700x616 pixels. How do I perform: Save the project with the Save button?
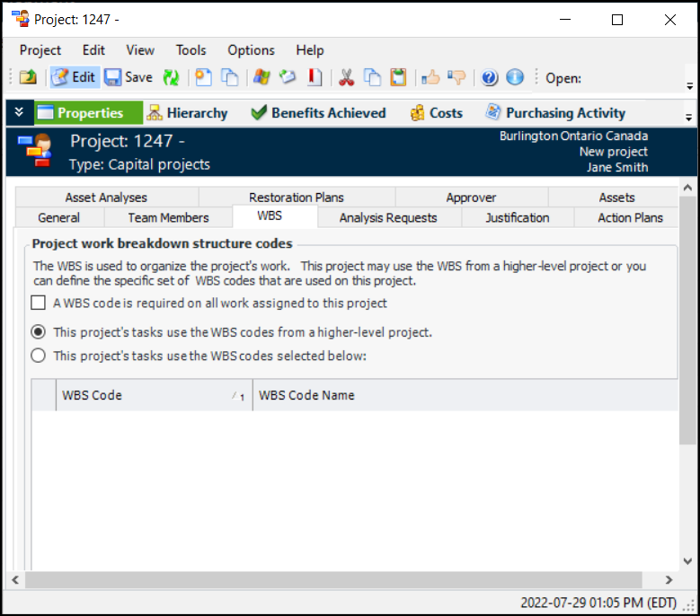click(x=128, y=77)
